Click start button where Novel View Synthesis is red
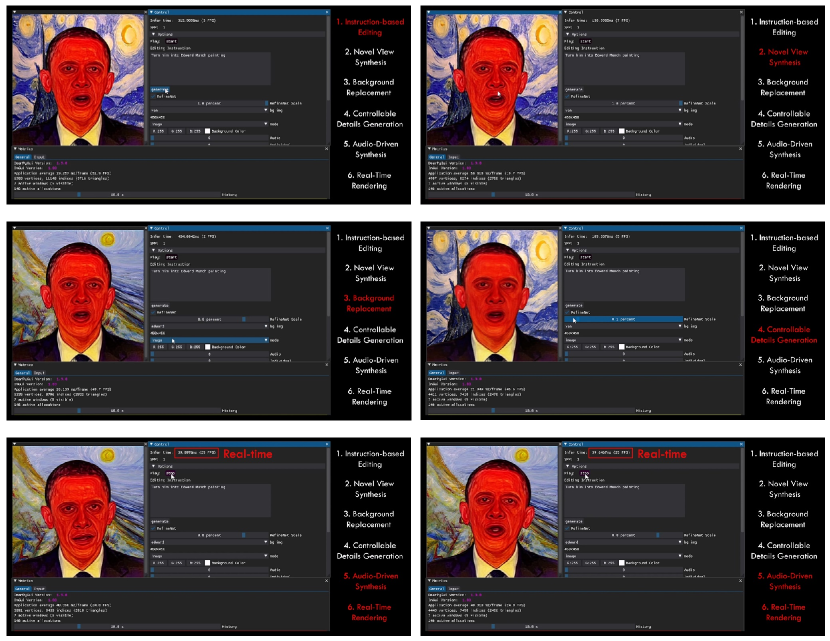Viewport: 830px width, 641px height. [x=585, y=41]
